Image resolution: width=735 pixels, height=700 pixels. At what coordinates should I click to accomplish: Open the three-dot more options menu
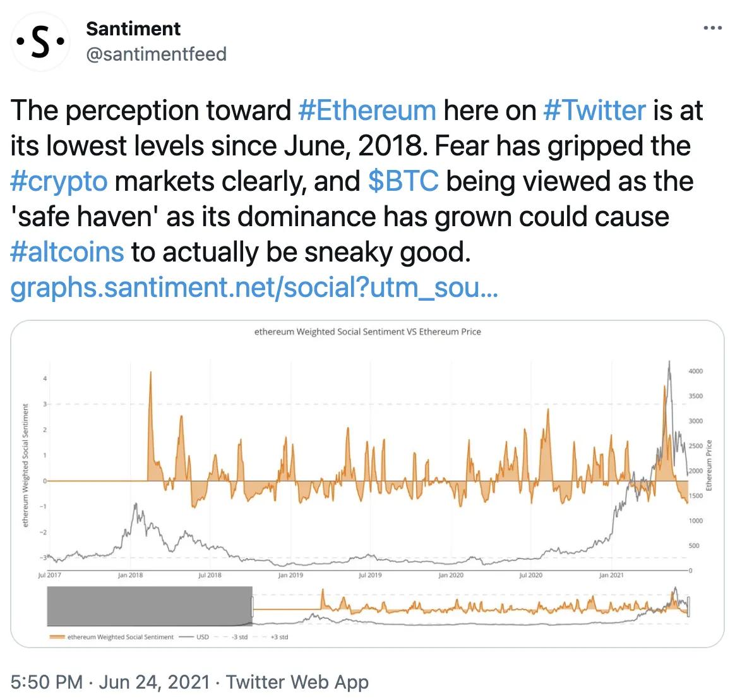click(712, 28)
